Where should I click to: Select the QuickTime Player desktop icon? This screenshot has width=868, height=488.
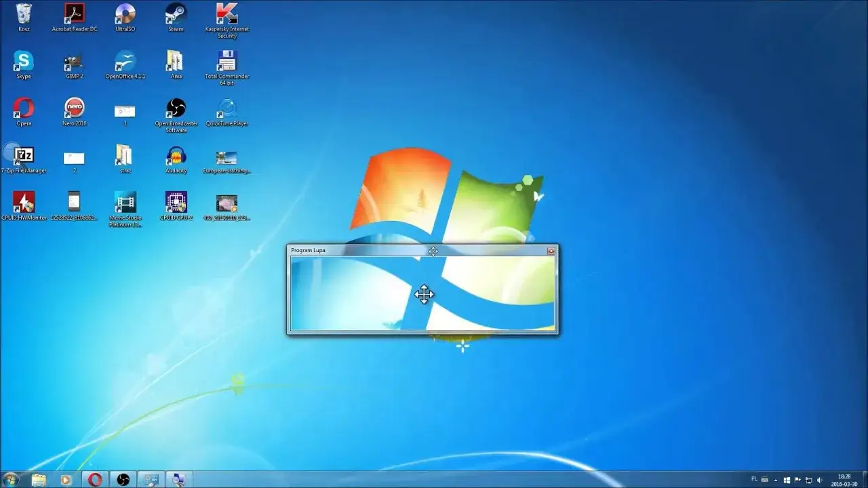[x=226, y=109]
